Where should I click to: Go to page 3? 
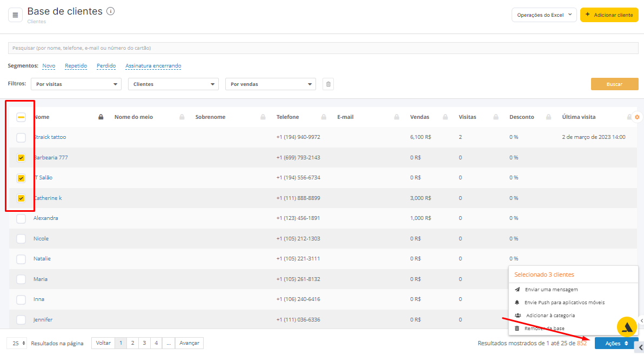point(145,343)
